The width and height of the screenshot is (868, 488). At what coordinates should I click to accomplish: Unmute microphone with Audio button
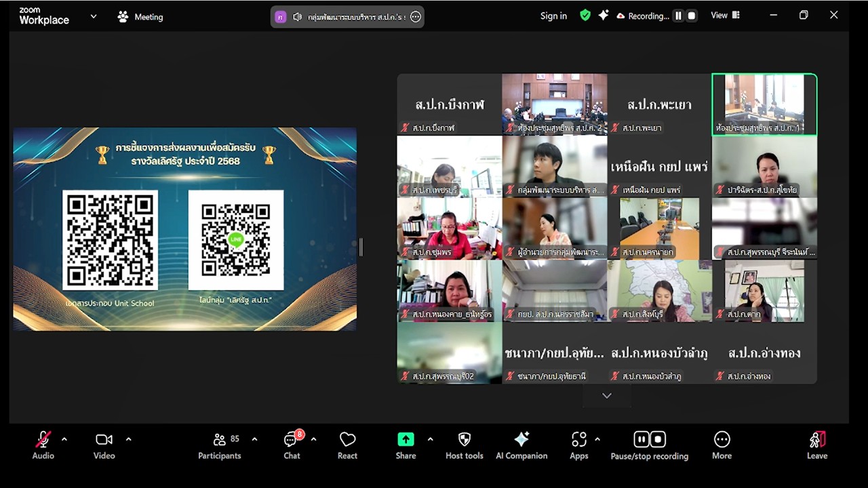pos(43,445)
